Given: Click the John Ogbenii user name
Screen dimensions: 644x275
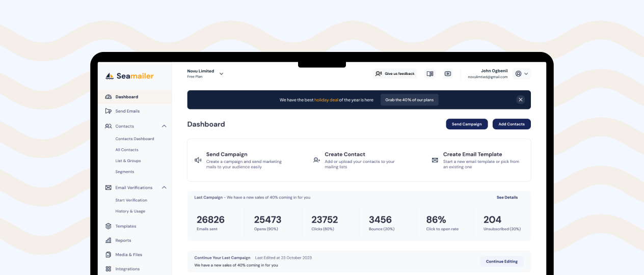Looking at the screenshot, I should pos(494,71).
